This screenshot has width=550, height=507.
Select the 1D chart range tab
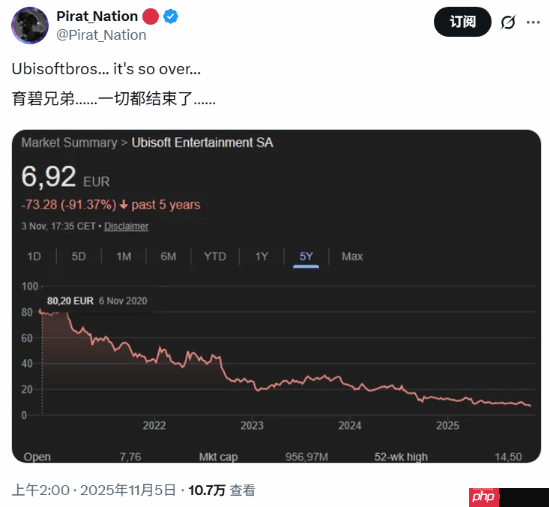coord(34,256)
